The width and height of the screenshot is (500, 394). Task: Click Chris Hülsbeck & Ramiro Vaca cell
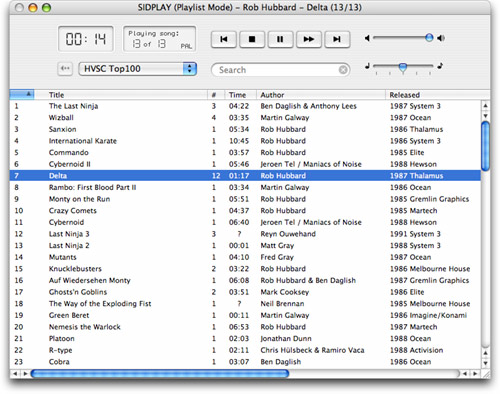pos(312,350)
